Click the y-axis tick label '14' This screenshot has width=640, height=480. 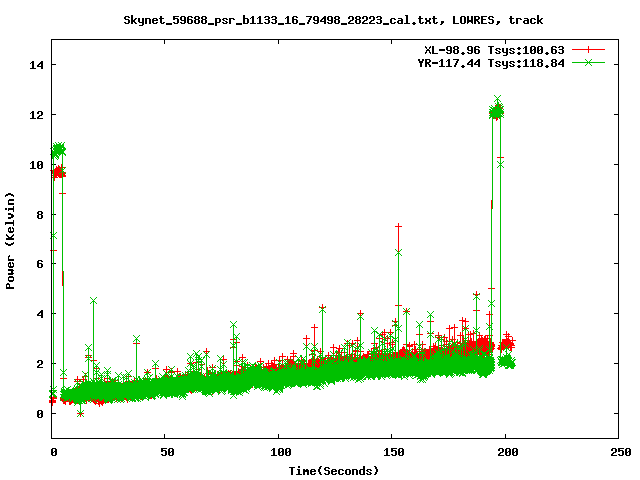(36, 65)
